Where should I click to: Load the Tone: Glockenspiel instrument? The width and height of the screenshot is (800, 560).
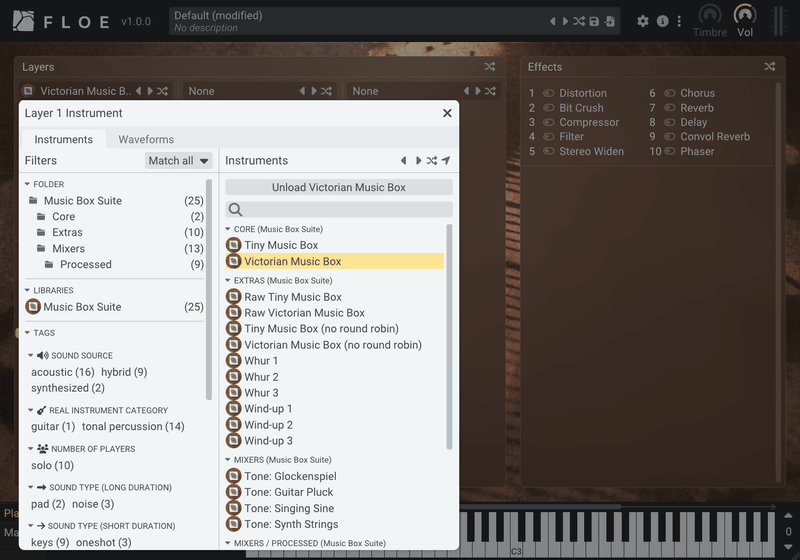(335, 476)
